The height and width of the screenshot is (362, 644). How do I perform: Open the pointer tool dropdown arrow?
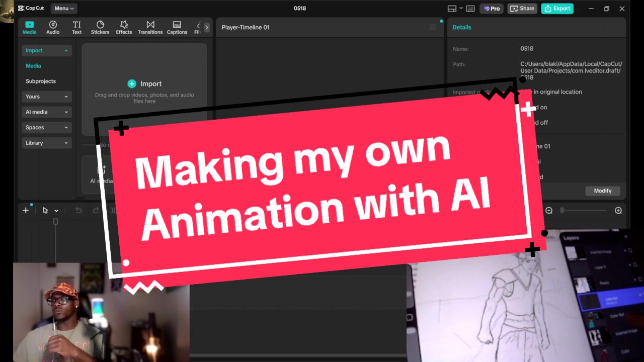point(56,211)
